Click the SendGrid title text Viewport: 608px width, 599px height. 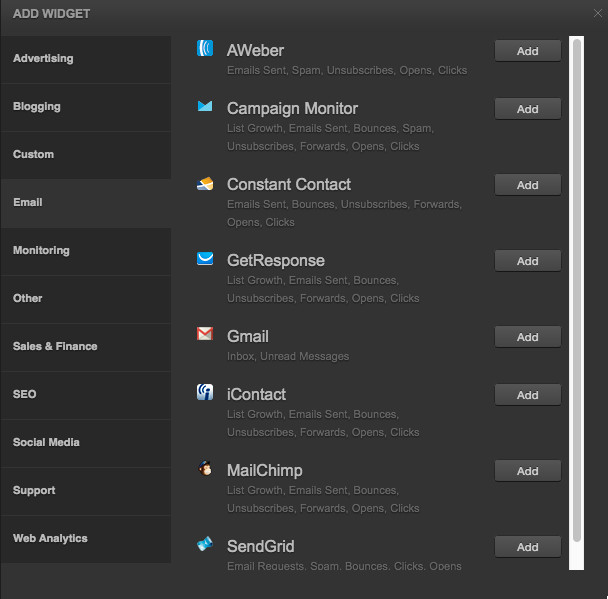261,547
